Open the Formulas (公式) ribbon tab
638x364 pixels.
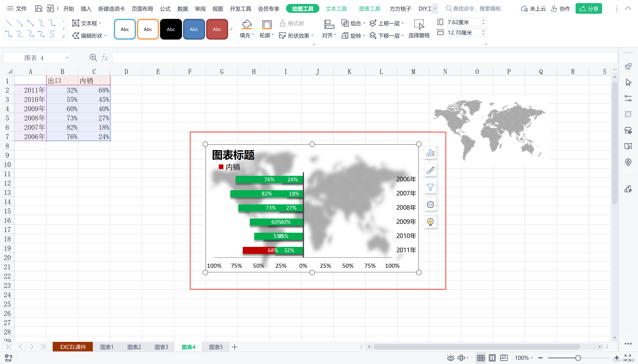165,9
